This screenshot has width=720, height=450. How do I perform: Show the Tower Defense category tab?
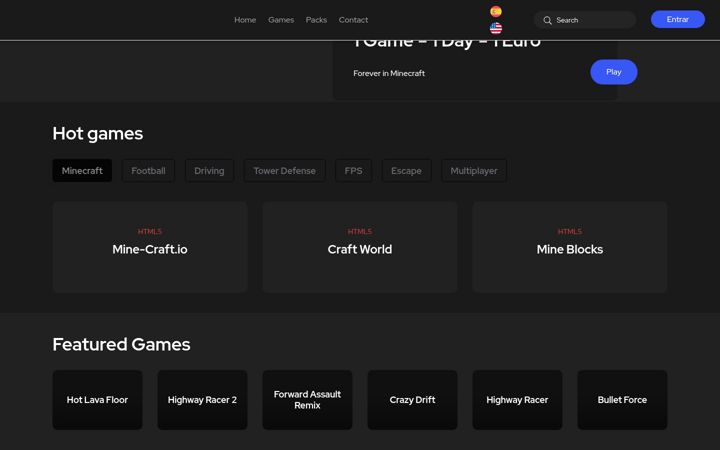click(284, 171)
